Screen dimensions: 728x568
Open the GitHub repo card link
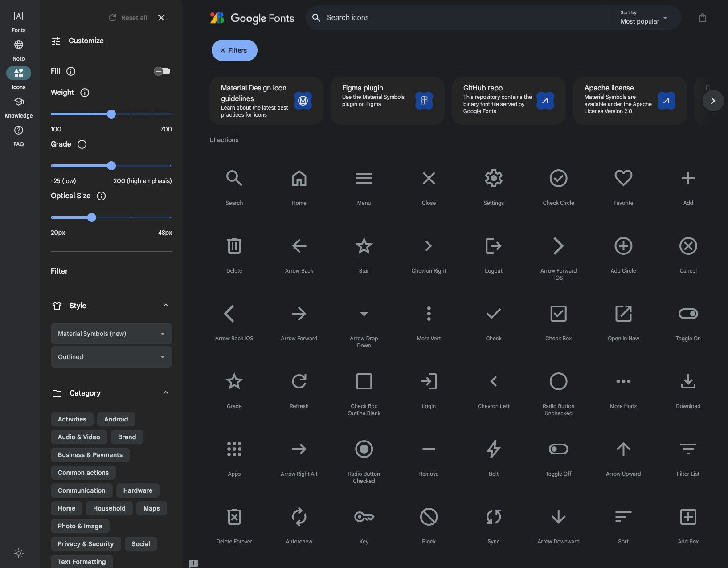(508, 101)
